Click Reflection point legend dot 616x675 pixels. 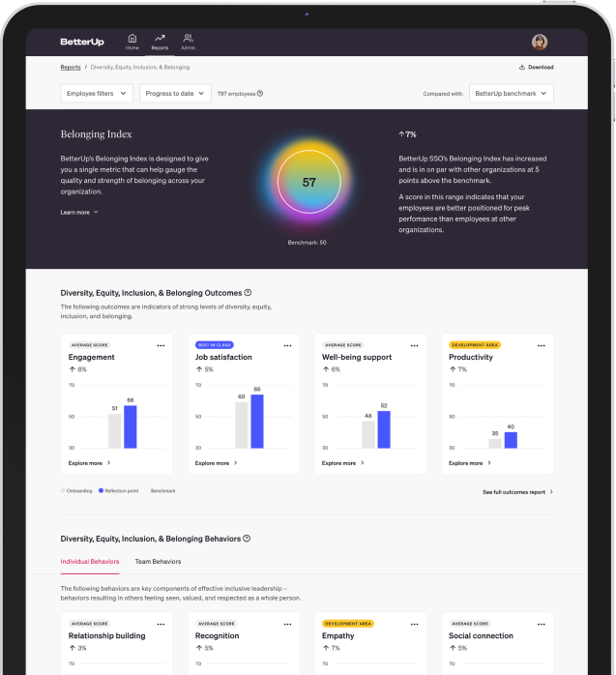pyautogui.click(x=101, y=490)
